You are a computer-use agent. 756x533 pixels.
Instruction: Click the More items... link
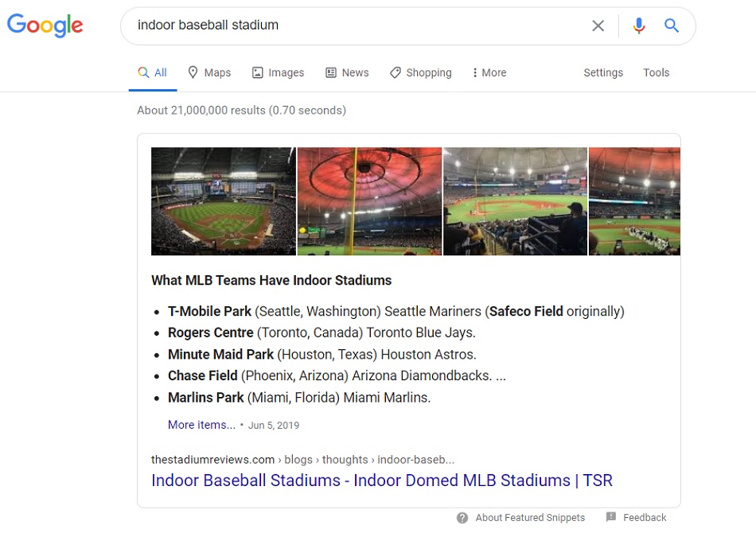coord(201,425)
